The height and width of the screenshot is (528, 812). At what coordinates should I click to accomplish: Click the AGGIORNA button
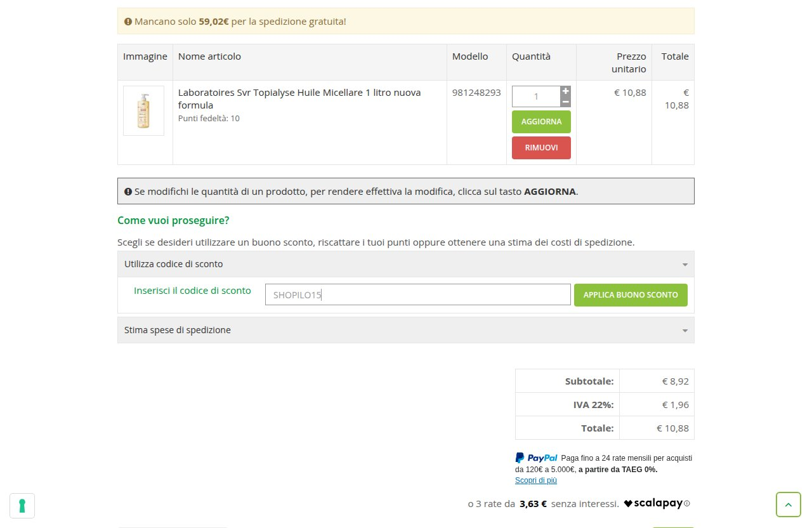coord(541,122)
